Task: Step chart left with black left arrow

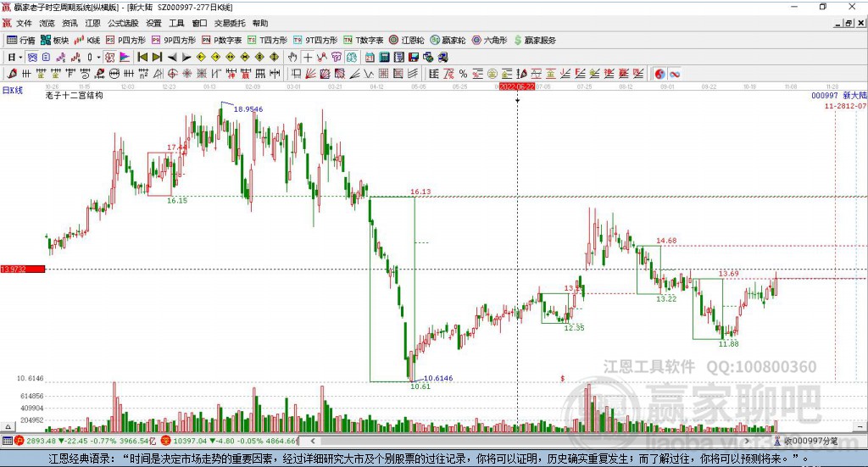Action: coord(171,57)
